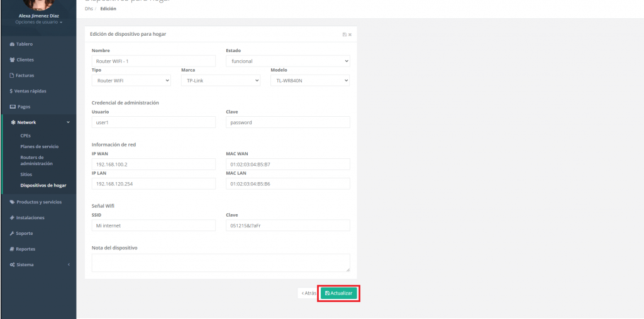
Task: Go to Instalaciones
Action: pos(30,217)
